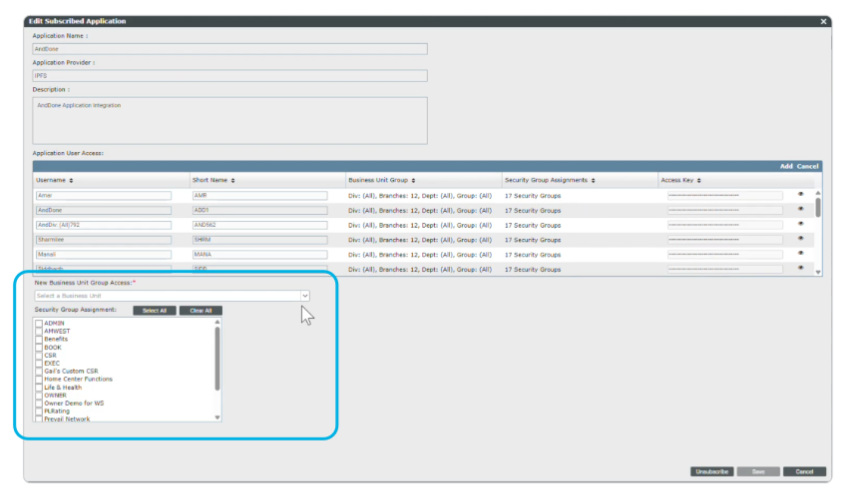The width and height of the screenshot is (847, 487).
Task: Tick the PLRating checkbox
Action: (x=39, y=411)
